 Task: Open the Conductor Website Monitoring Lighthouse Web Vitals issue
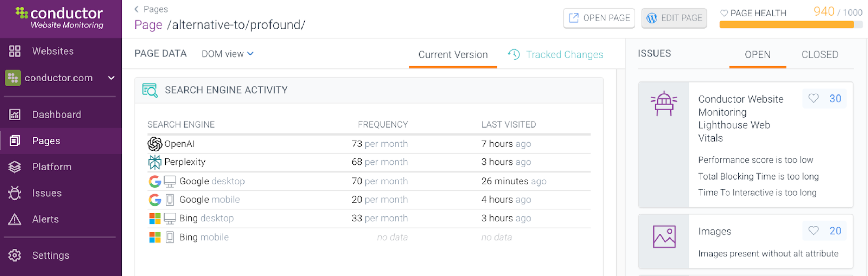point(741,119)
